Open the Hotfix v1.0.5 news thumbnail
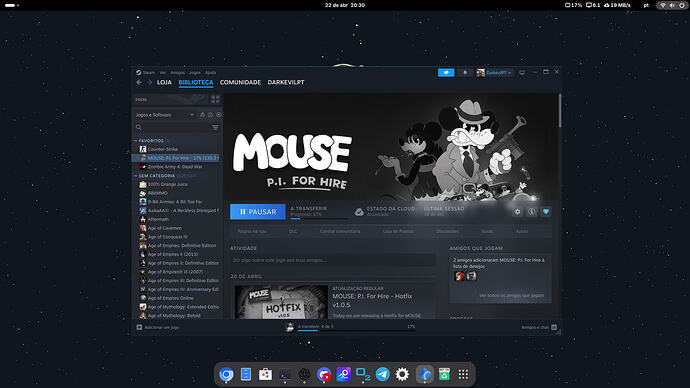 tap(281, 302)
